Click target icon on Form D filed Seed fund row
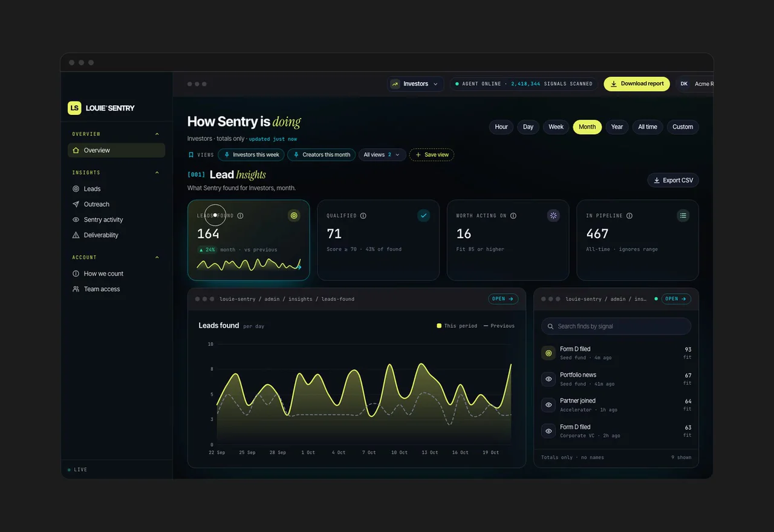Screen dimensions: 774x532 [x=548, y=353]
